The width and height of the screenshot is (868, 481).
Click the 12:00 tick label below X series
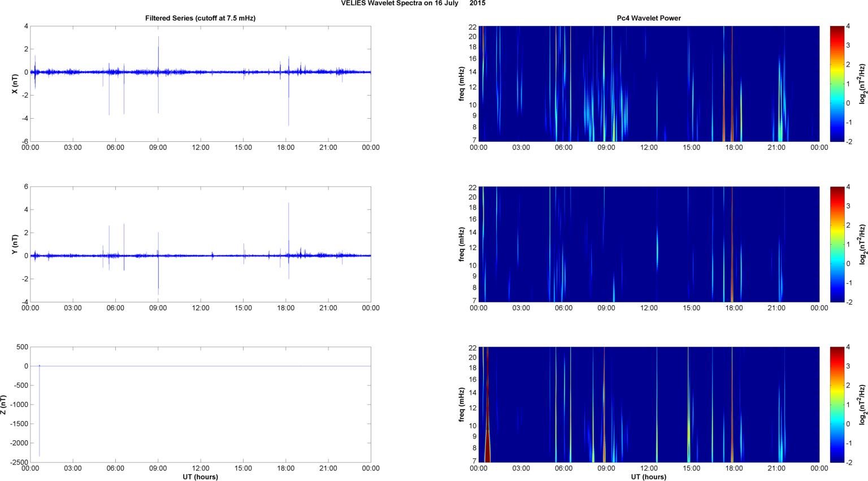pyautogui.click(x=201, y=148)
